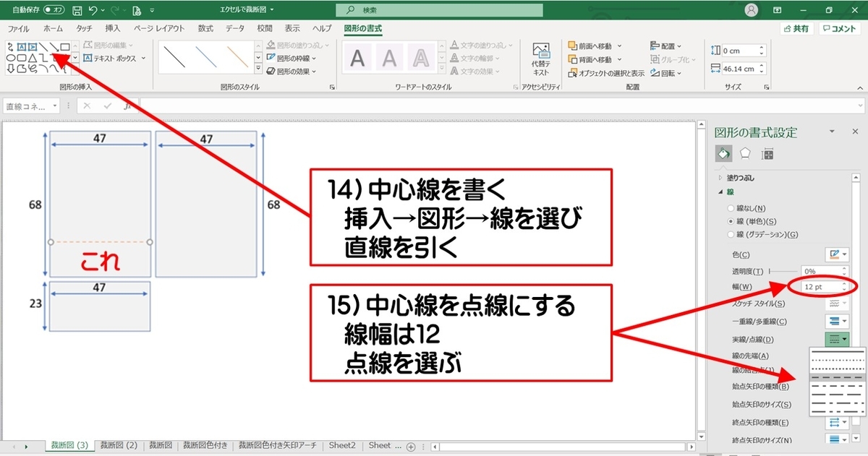
Task: Select the 線なし radio button
Action: [731, 208]
